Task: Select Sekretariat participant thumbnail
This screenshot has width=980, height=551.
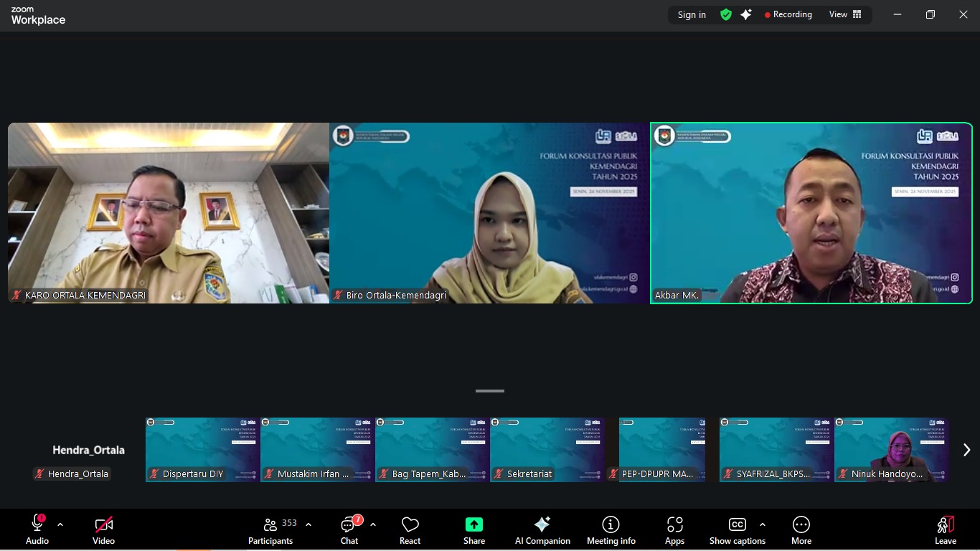Action: (547, 450)
